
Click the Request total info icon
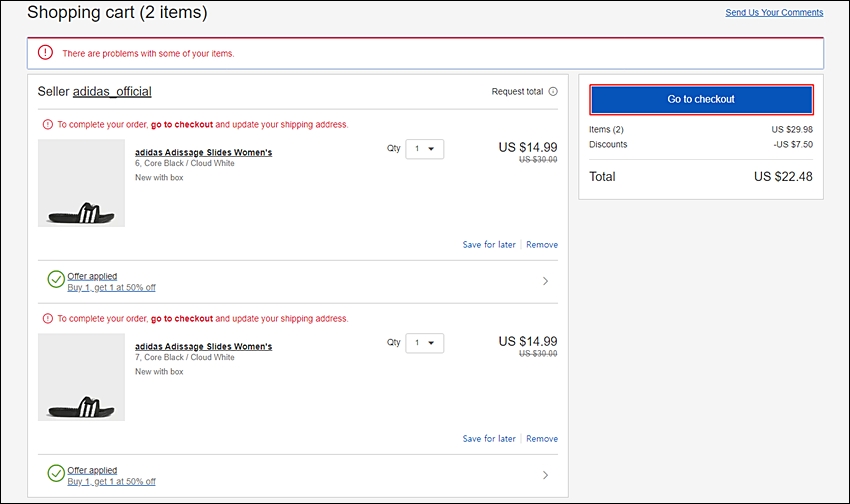[553, 92]
